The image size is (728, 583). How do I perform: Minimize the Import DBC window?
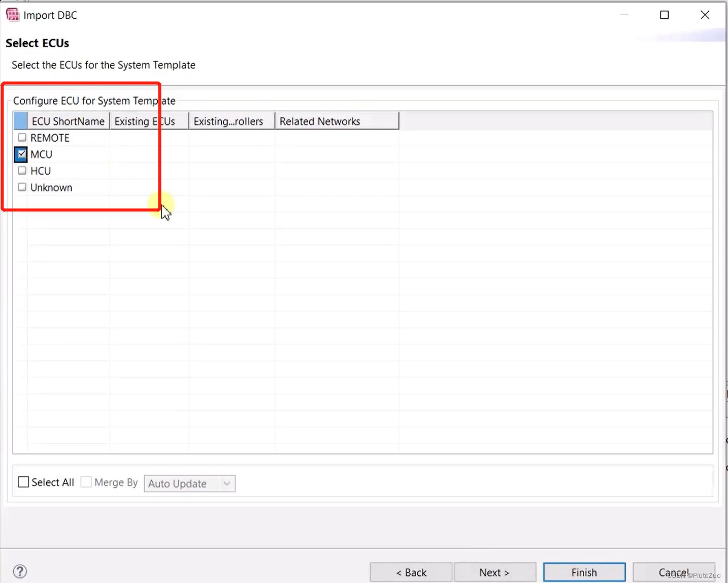click(624, 15)
